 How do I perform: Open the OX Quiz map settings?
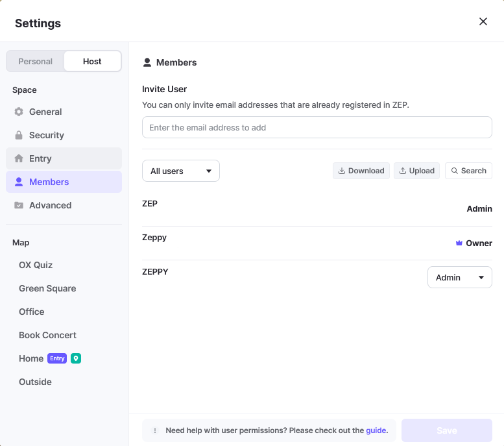(x=36, y=265)
